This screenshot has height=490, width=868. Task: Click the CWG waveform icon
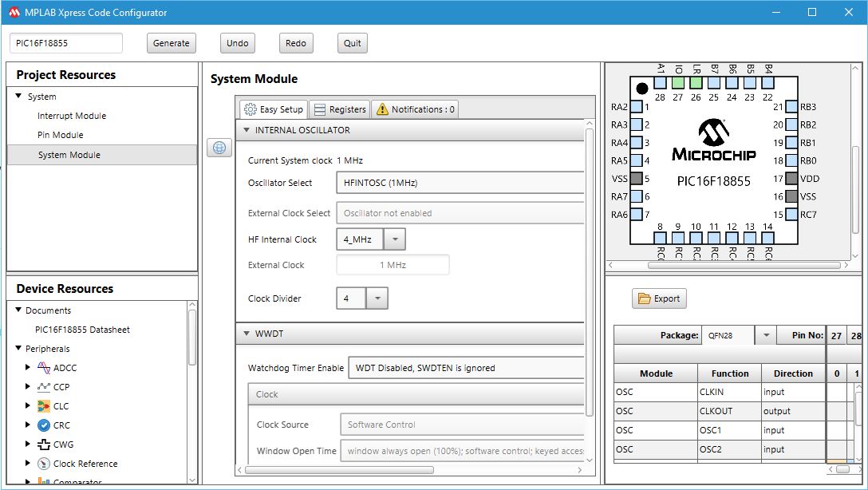[x=44, y=444]
